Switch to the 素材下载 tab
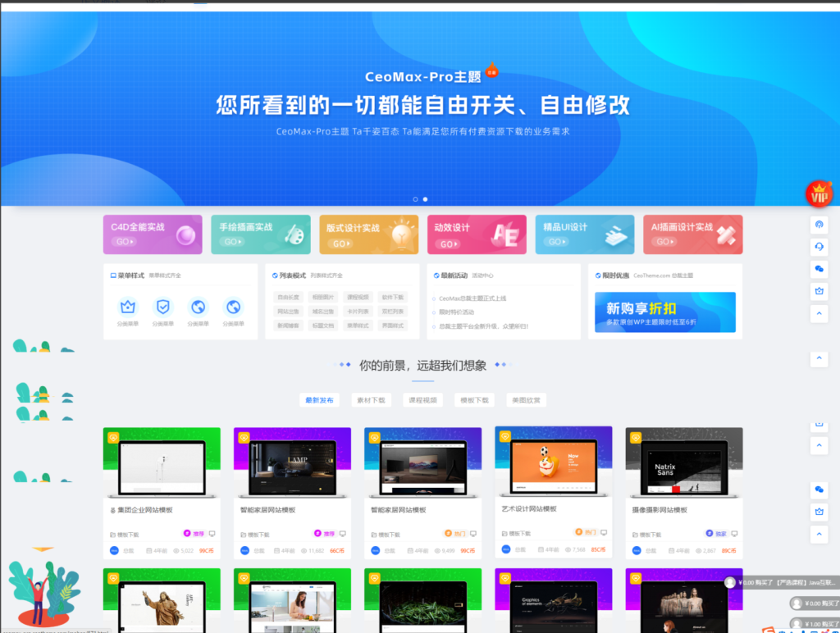 pyautogui.click(x=372, y=399)
